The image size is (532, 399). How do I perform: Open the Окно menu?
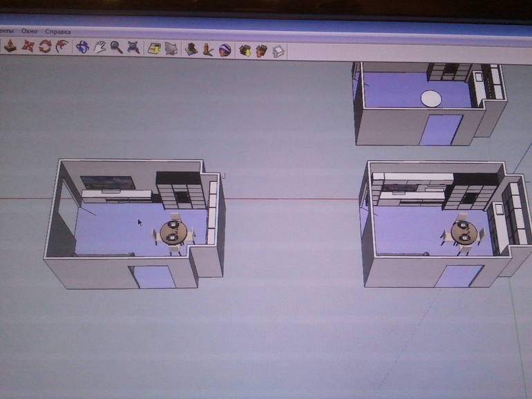click(30, 32)
